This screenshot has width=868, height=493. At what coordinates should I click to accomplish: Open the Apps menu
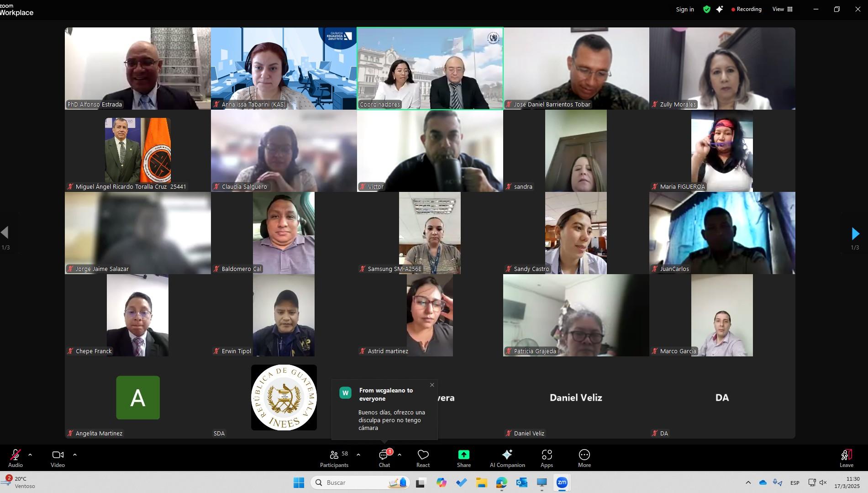(x=547, y=458)
